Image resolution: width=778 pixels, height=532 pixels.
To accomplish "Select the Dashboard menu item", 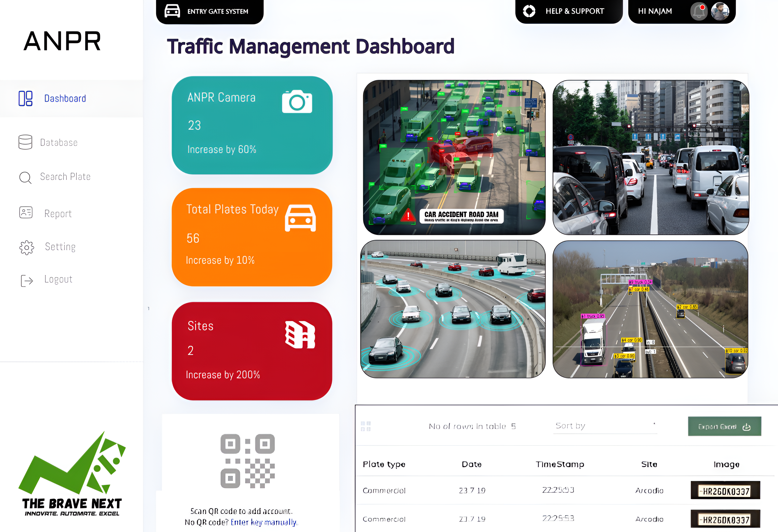I will [x=65, y=98].
